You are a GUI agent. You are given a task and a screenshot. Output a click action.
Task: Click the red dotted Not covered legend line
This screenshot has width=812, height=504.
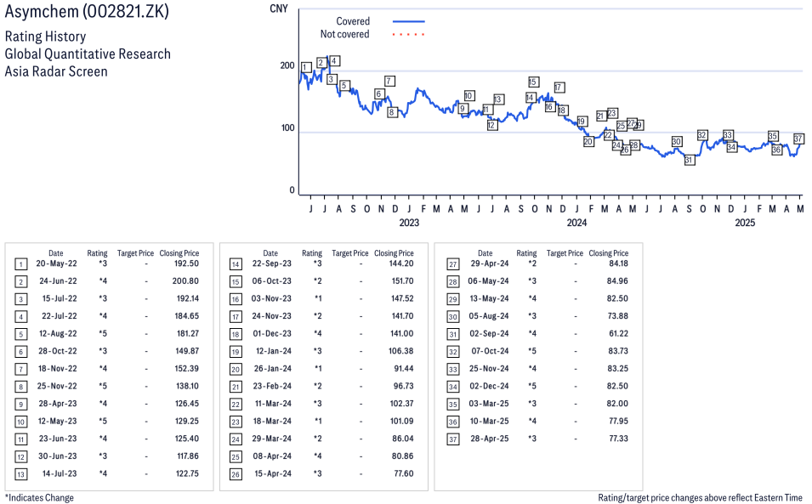(x=409, y=35)
